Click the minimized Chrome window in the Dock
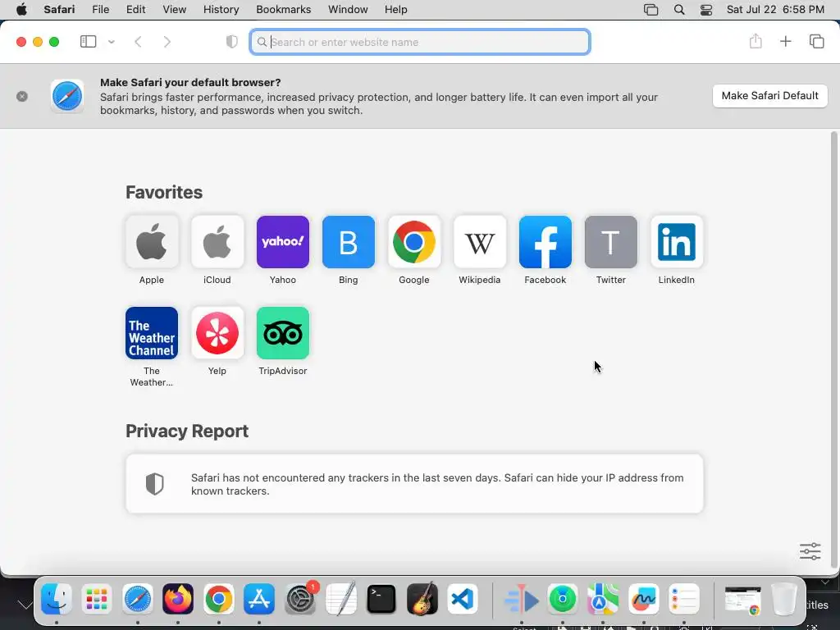Image resolution: width=840 pixels, height=630 pixels. [742, 600]
